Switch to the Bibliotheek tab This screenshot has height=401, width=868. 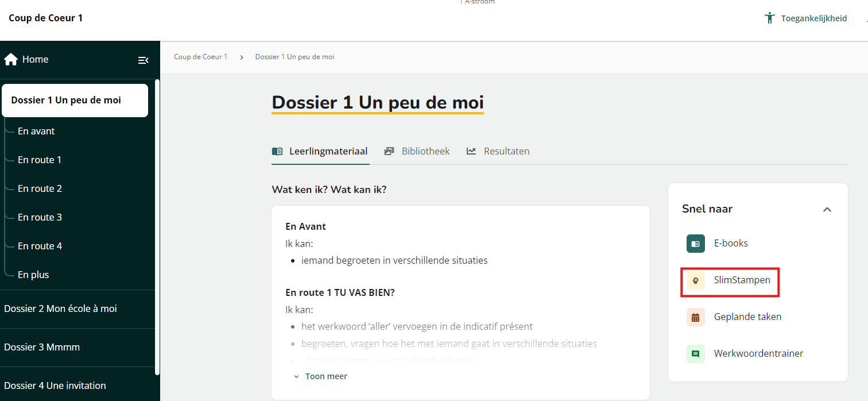click(417, 152)
